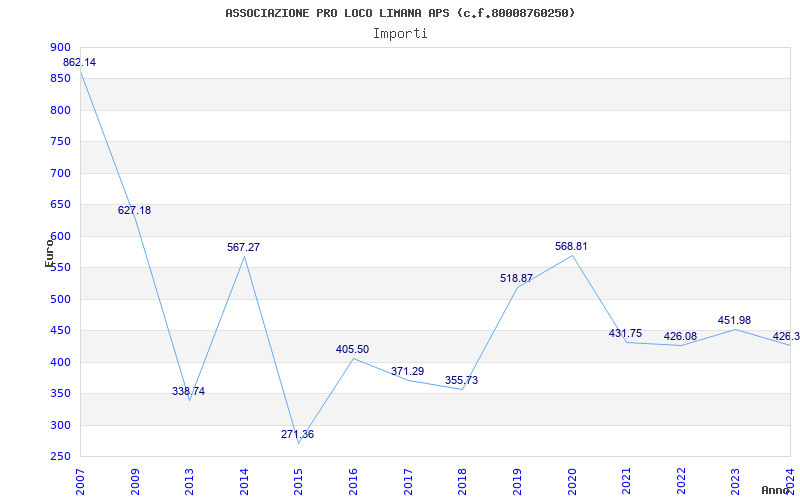The image size is (800, 500).
Task: Select the 567.27 data label
Action: (243, 247)
